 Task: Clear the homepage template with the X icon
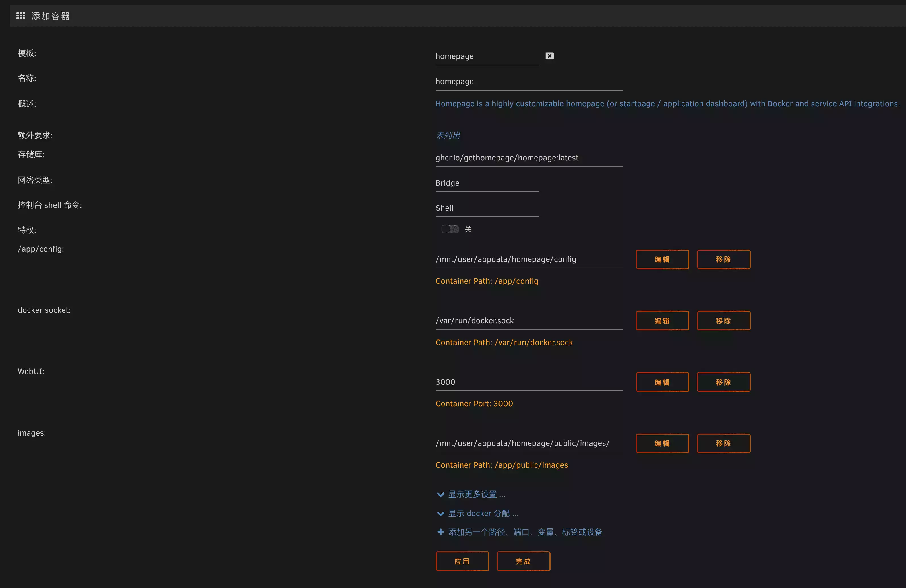pyautogui.click(x=549, y=56)
